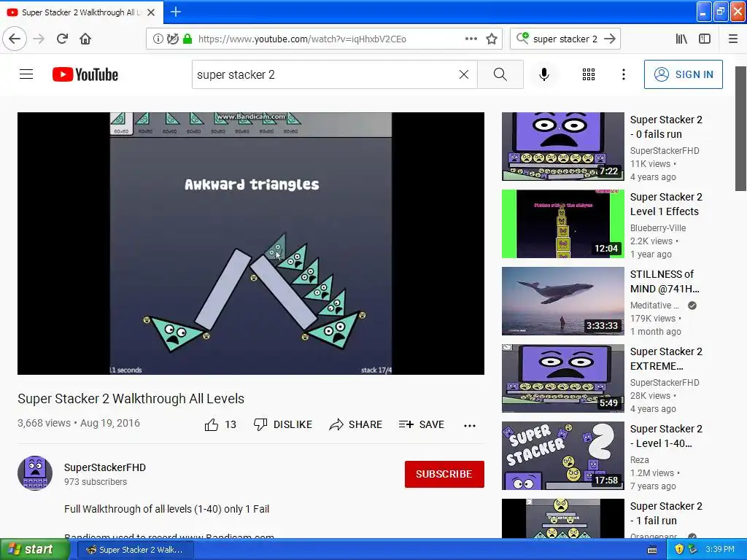747x560 pixels.
Task: Open YouTube settings three-dot menu
Action: (624, 74)
